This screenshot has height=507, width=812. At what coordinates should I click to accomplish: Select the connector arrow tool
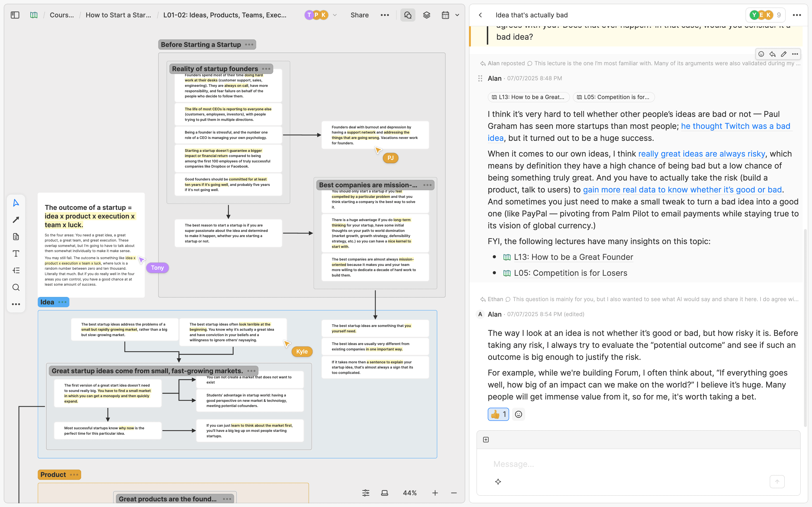tap(16, 220)
